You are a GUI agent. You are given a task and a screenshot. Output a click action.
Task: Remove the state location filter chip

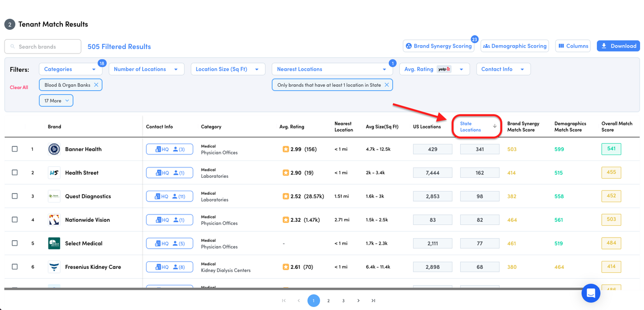coord(387,85)
